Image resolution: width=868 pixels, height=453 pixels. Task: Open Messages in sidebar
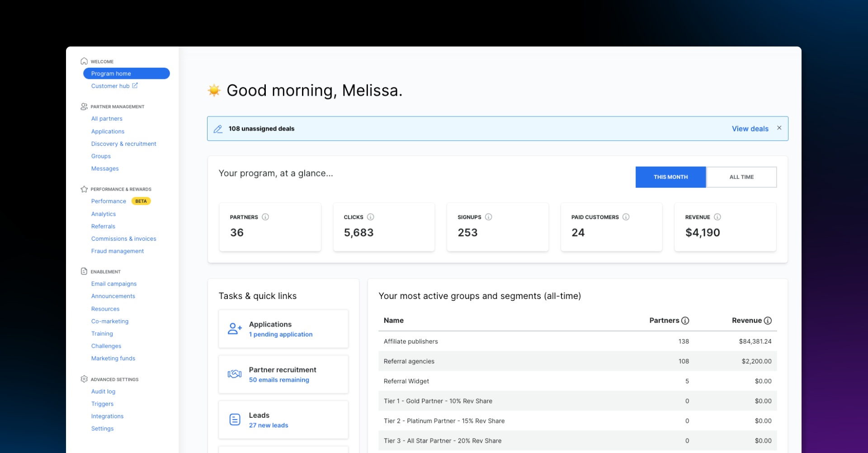105,168
